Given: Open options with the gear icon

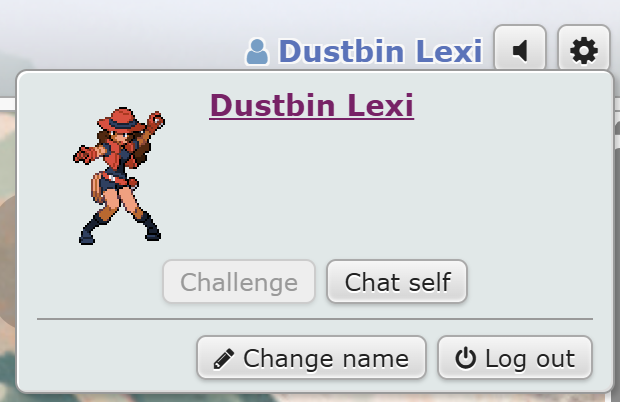Looking at the screenshot, I should point(584,51).
